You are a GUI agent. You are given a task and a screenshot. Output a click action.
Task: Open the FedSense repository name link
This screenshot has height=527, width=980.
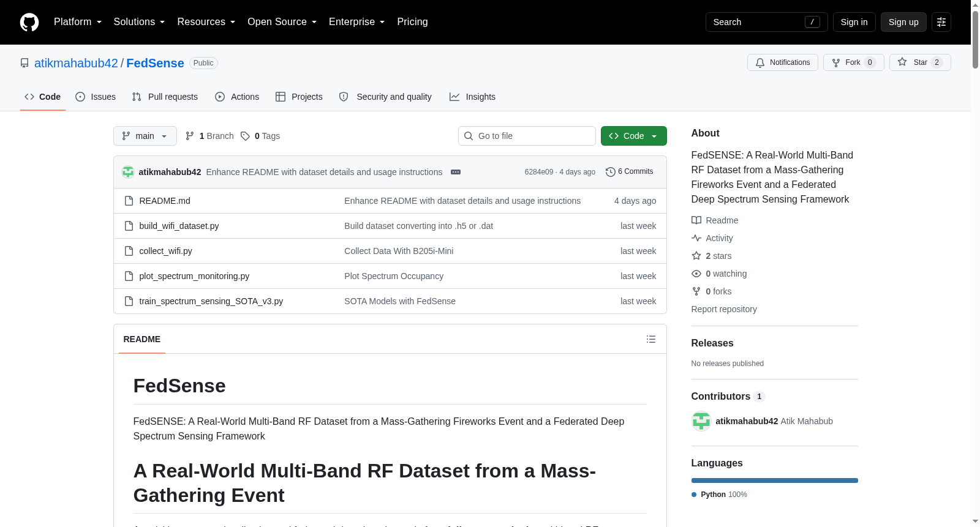pyautogui.click(x=155, y=63)
